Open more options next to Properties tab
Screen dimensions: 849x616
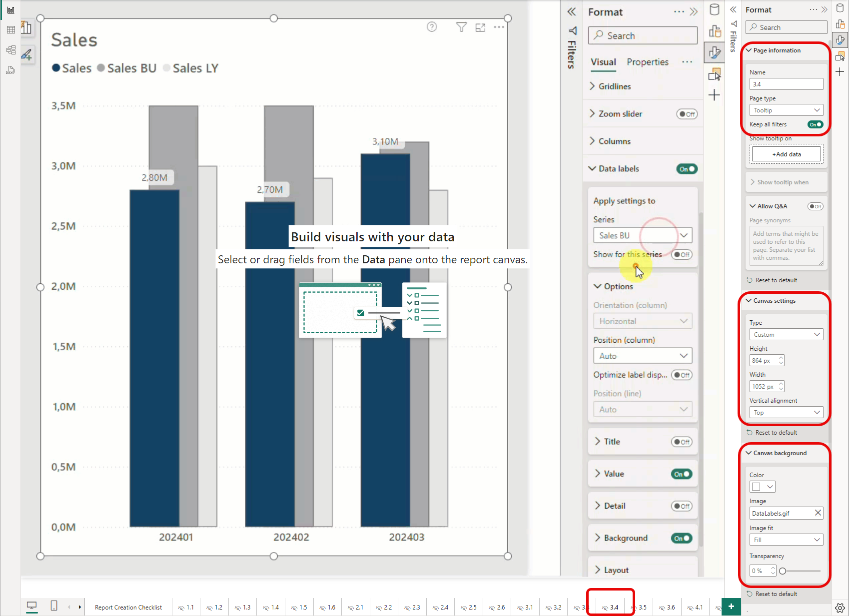(687, 62)
